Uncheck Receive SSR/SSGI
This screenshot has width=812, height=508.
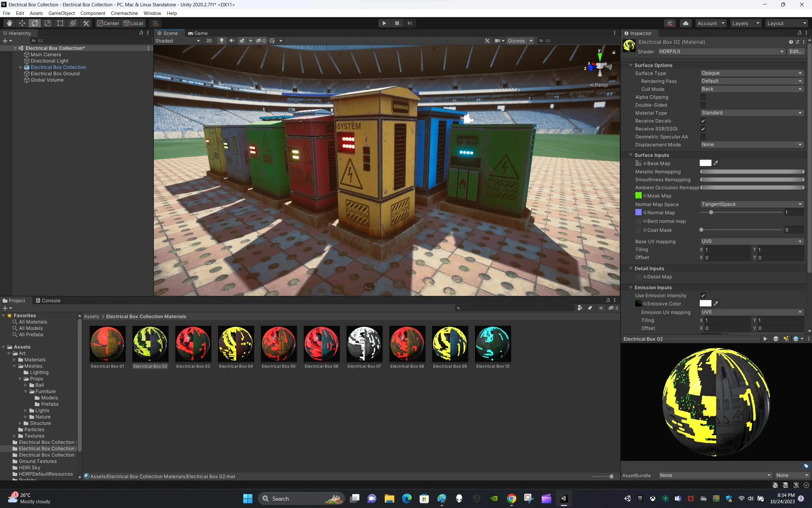pyautogui.click(x=703, y=129)
